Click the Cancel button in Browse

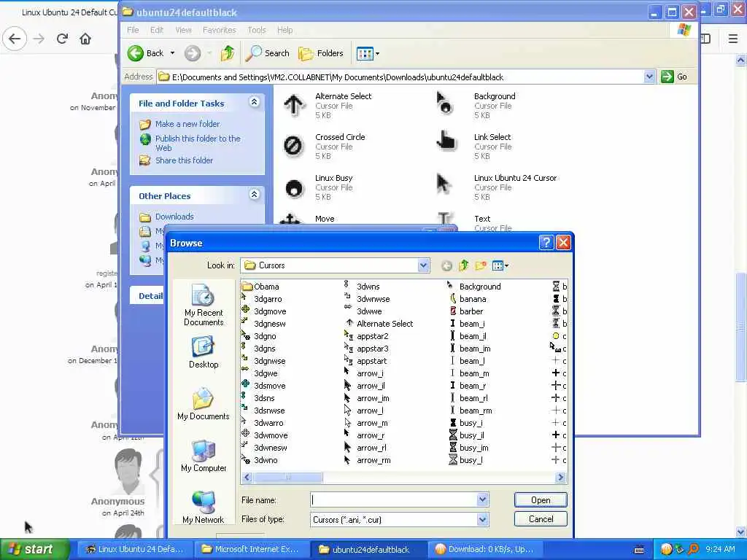pyautogui.click(x=541, y=519)
